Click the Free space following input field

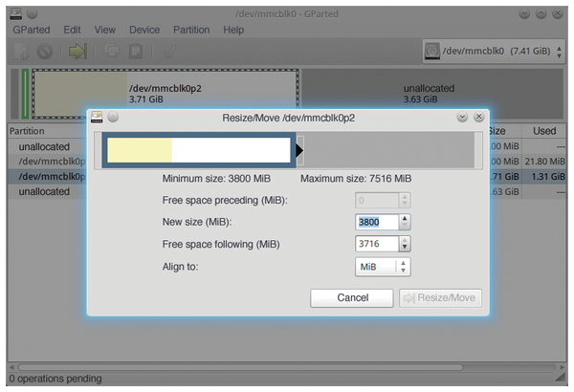(377, 244)
